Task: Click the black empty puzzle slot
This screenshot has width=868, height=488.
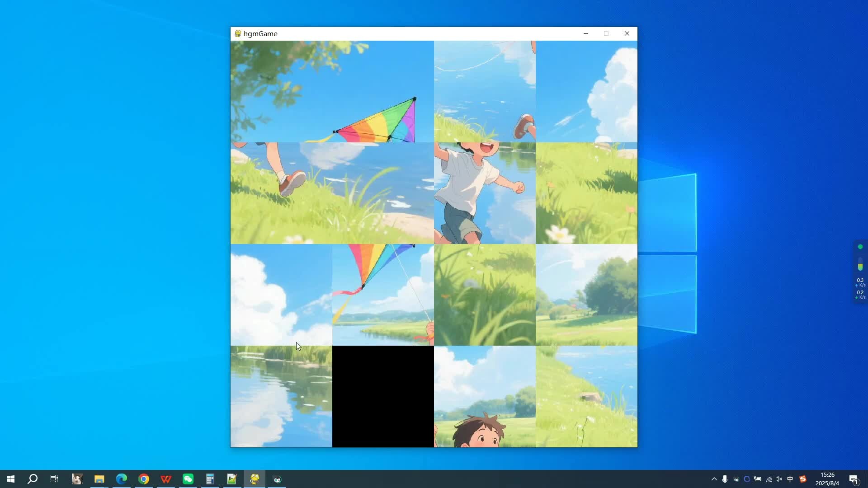Action: pos(383,396)
